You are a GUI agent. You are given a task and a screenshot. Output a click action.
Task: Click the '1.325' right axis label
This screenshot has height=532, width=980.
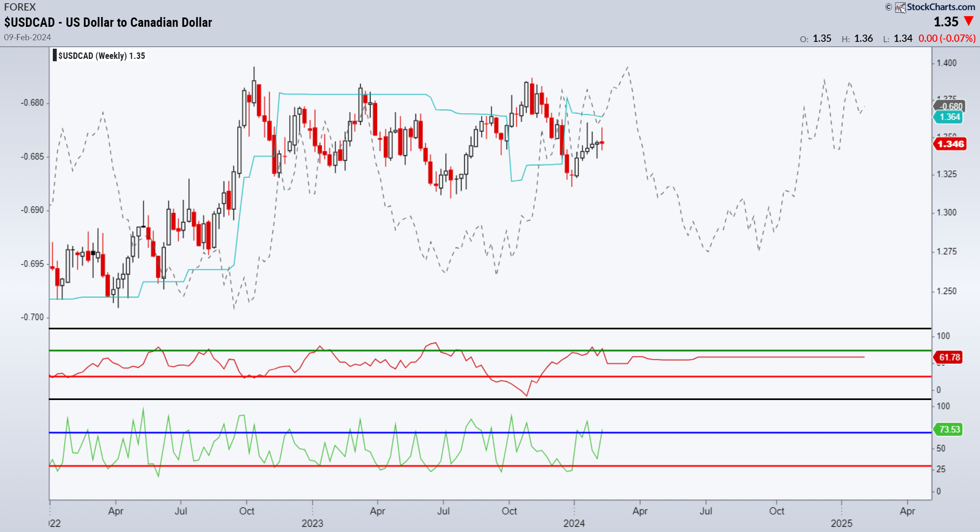point(947,174)
